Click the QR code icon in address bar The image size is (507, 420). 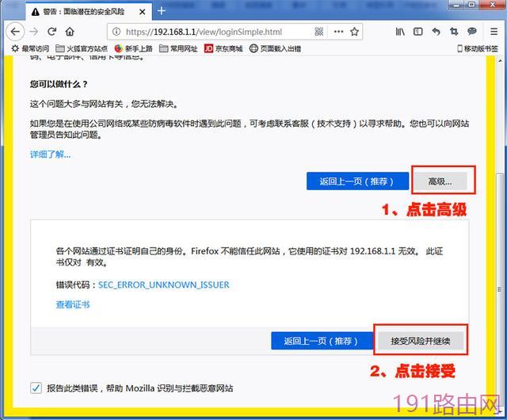[x=318, y=32]
